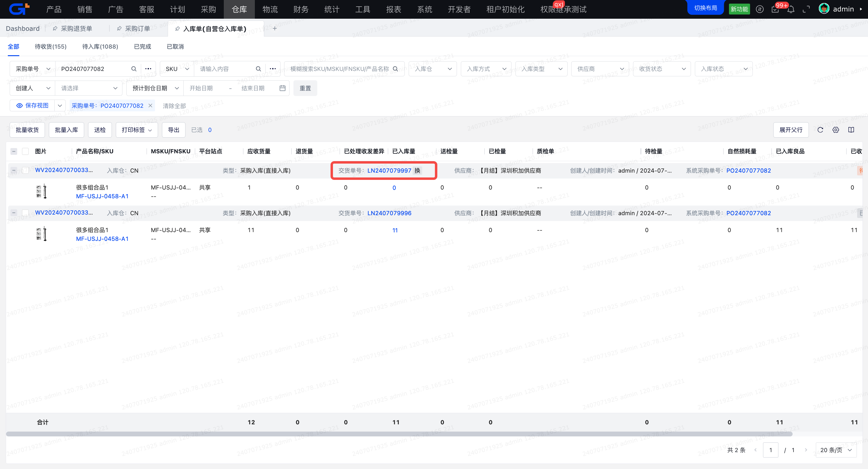Viewport: 868px width, 469px height.
Task: Open 入库方式 dropdown
Action: (x=486, y=69)
